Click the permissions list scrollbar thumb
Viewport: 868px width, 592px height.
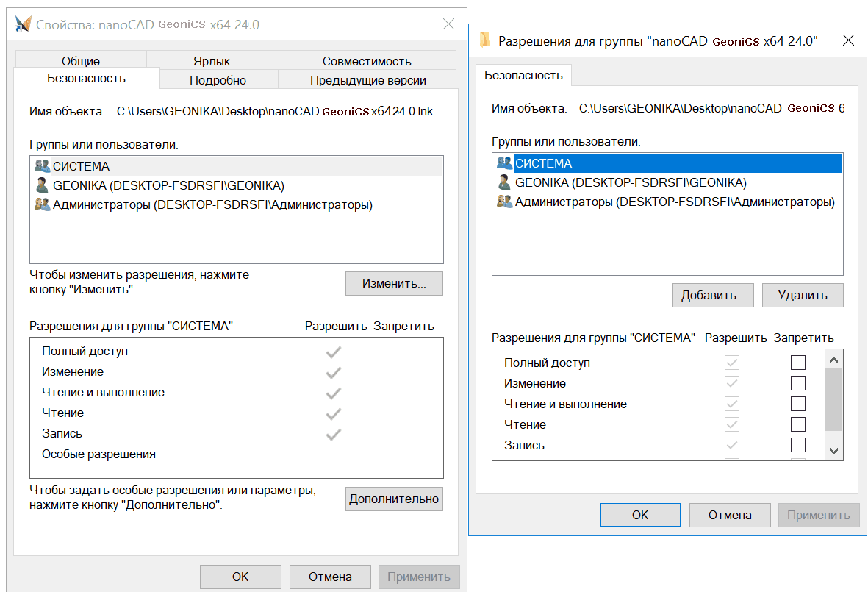[833, 399]
